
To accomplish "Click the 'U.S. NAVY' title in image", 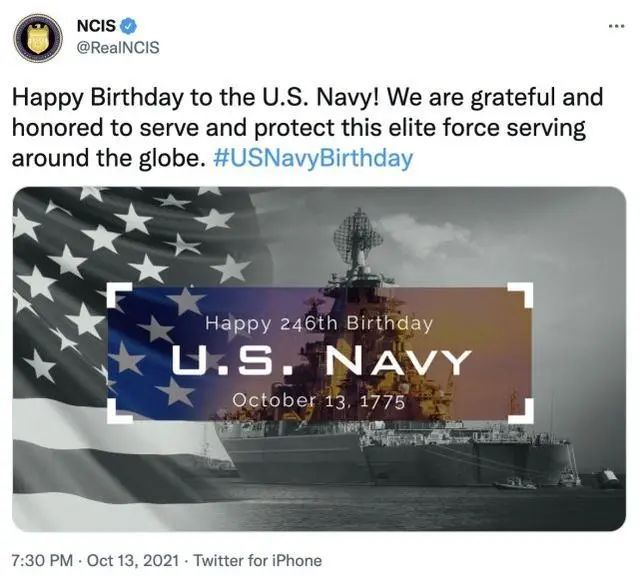I will click(x=320, y=361).
